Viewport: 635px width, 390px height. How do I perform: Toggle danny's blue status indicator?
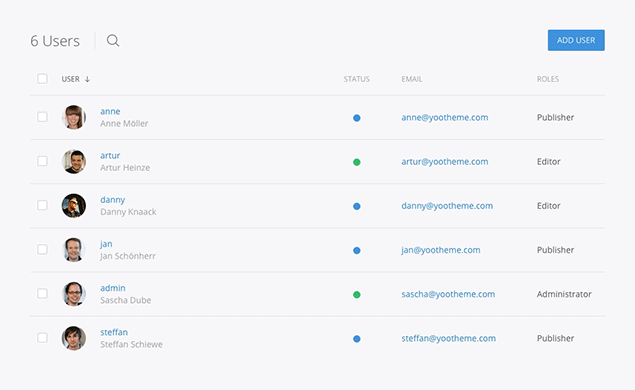point(357,206)
